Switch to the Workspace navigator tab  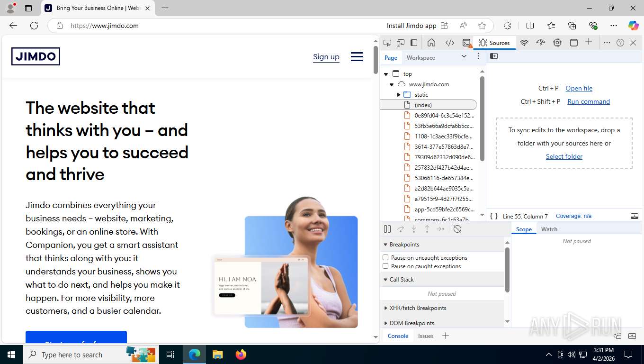click(x=420, y=57)
